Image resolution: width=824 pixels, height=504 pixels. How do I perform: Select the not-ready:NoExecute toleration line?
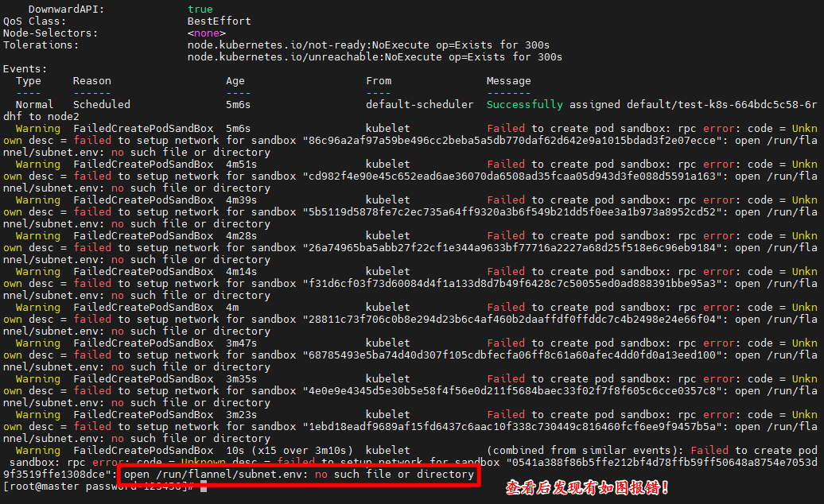[x=368, y=45]
